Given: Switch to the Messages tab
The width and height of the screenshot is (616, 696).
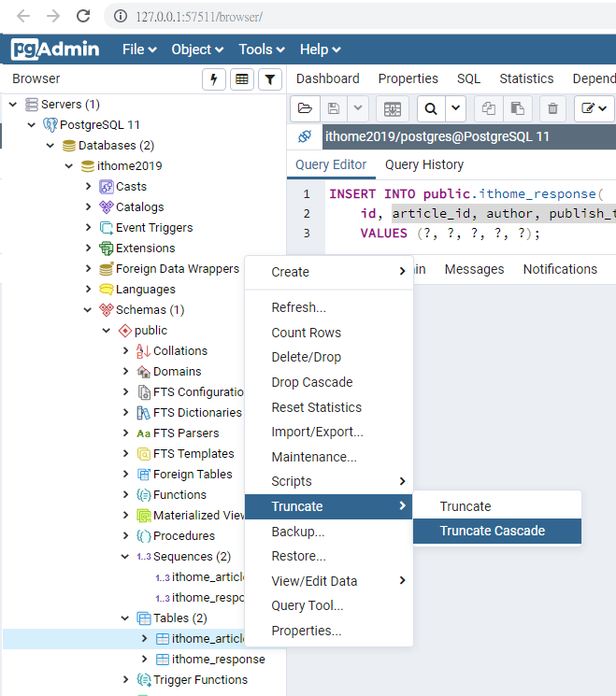Looking at the screenshot, I should pos(474,269).
